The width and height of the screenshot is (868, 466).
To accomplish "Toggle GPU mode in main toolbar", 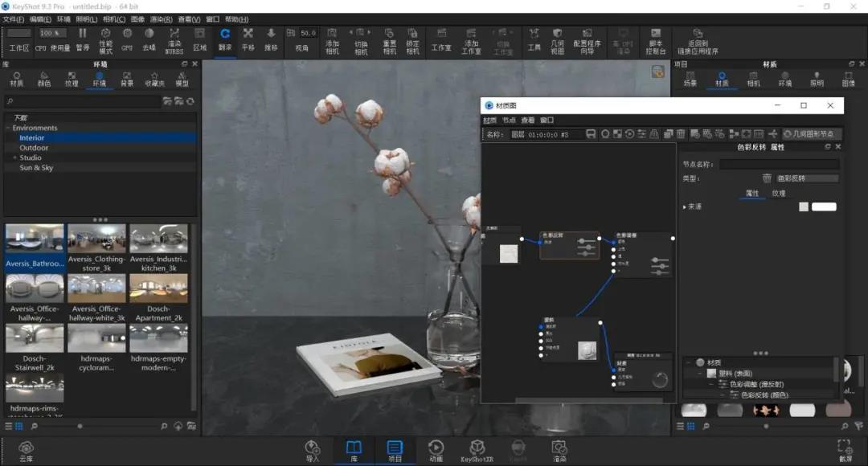I will [127, 39].
